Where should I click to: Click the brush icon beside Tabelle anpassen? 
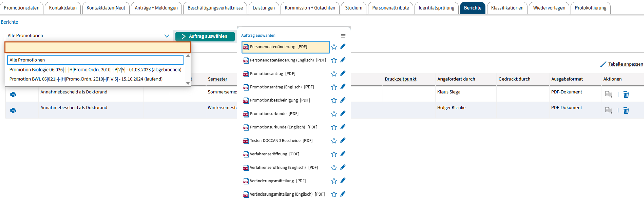(x=603, y=64)
